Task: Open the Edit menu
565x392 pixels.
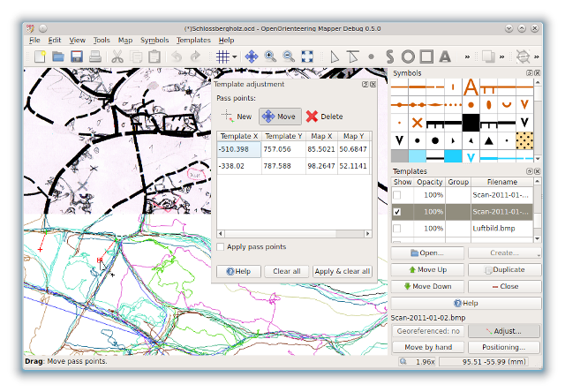Action: [x=55, y=40]
